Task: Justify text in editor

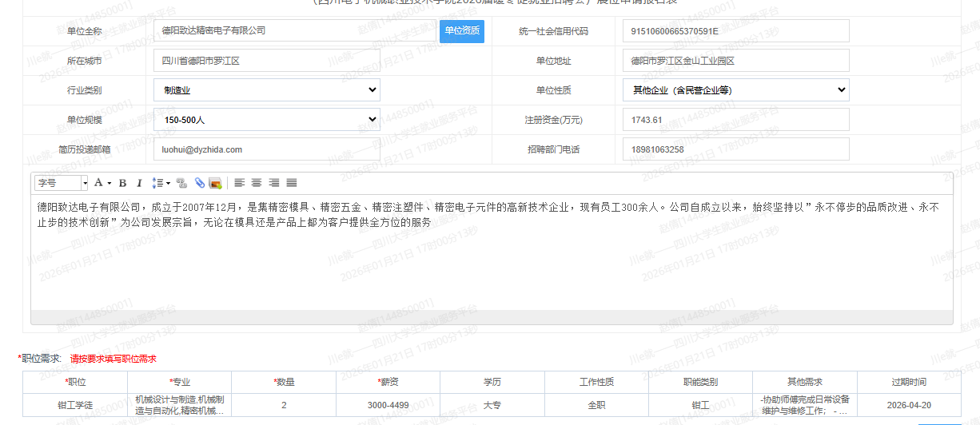Action: 292,183
